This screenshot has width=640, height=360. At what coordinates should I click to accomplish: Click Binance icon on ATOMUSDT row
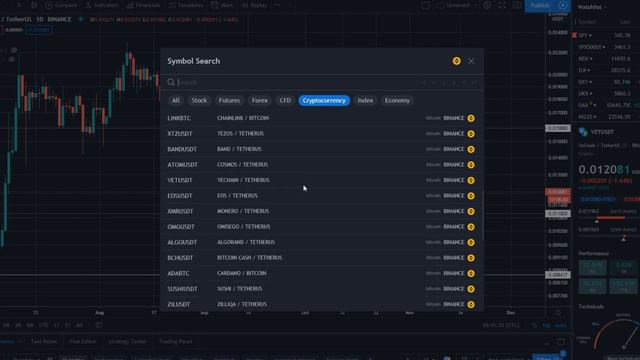(x=471, y=164)
